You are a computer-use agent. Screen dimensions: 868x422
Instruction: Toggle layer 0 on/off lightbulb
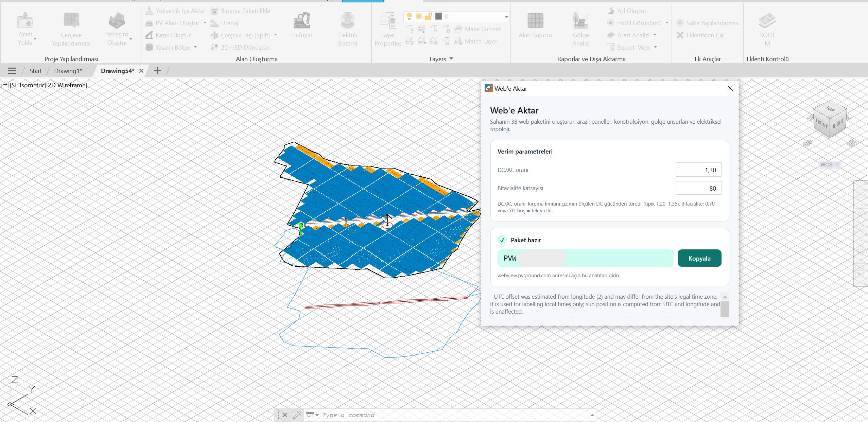(410, 16)
